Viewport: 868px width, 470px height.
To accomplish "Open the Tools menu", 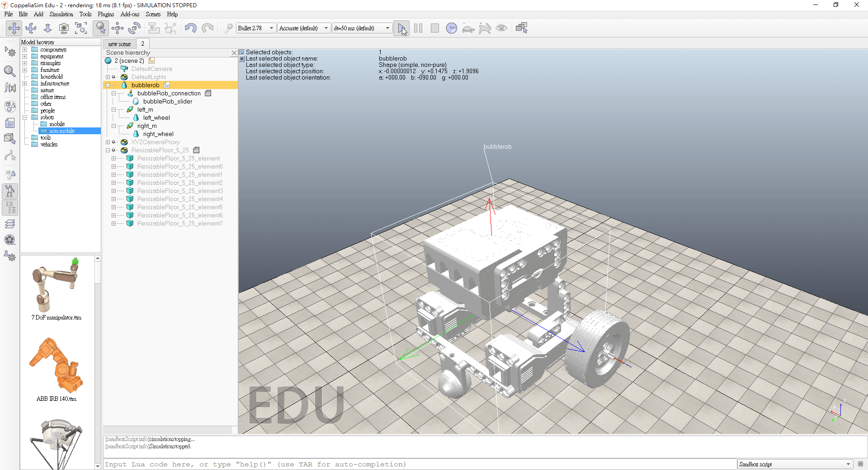I will click(85, 14).
